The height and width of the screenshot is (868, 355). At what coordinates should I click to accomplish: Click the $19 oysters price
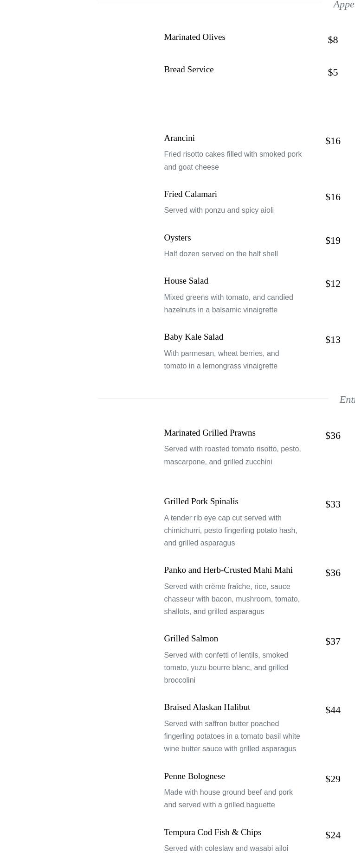[333, 241]
